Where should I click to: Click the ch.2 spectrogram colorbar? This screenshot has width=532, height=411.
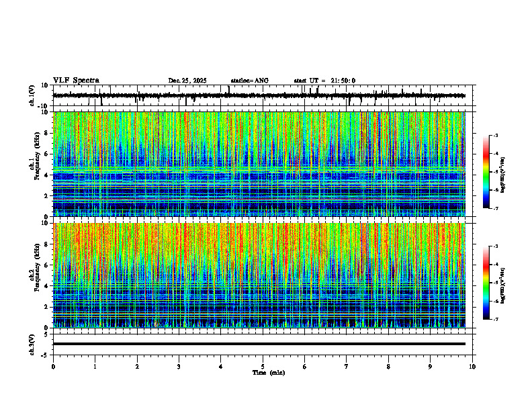486,283
